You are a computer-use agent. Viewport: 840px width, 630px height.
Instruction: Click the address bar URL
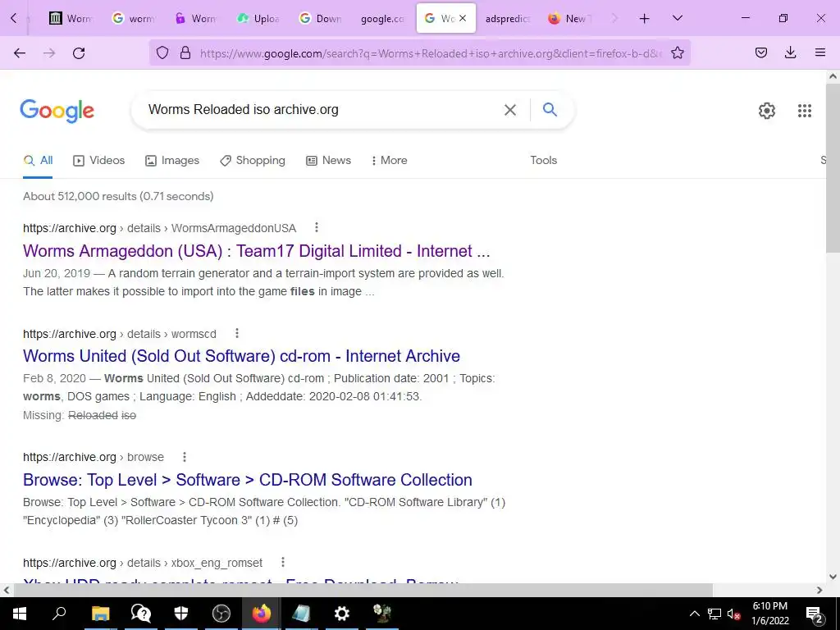pyautogui.click(x=430, y=53)
